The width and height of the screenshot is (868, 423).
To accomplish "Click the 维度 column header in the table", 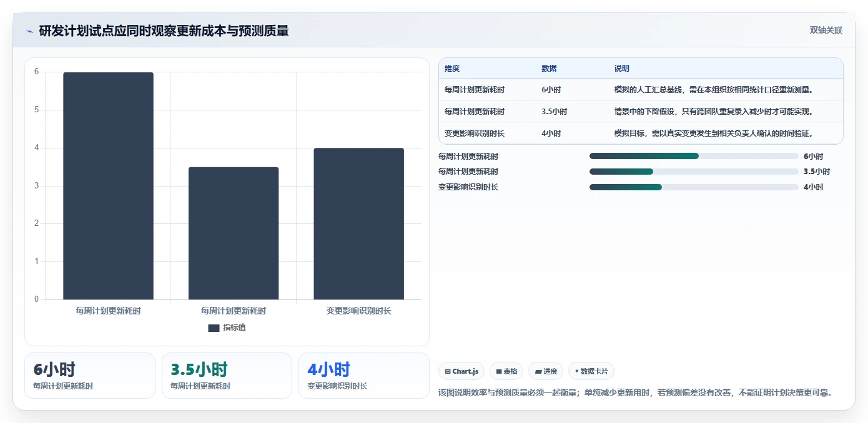I will 452,69.
